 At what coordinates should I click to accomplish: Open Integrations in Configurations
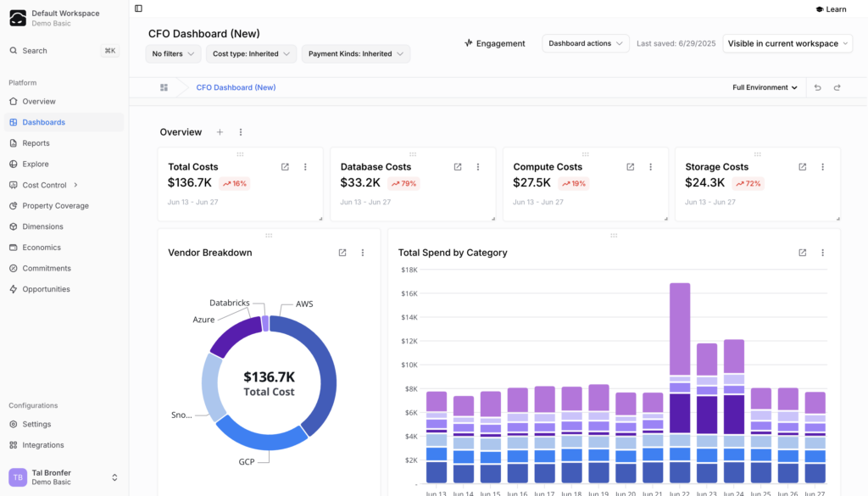coord(64,445)
